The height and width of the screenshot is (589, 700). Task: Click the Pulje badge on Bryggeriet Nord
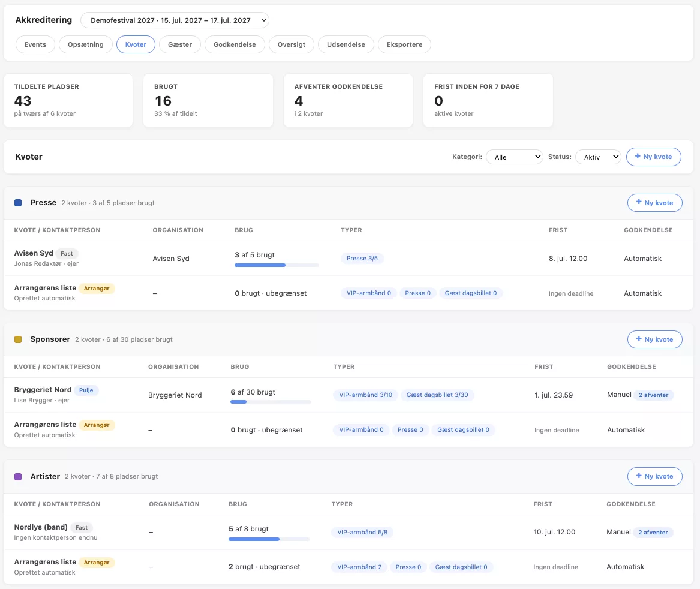point(86,390)
